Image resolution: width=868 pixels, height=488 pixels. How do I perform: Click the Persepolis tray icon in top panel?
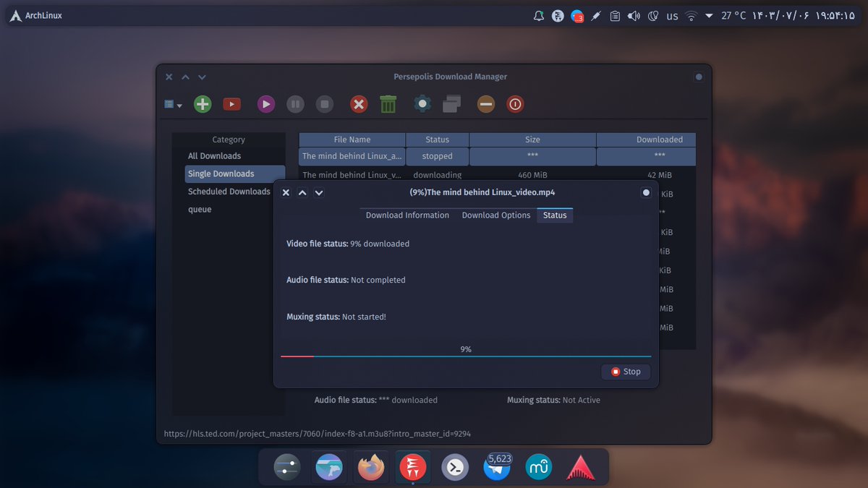tap(558, 15)
